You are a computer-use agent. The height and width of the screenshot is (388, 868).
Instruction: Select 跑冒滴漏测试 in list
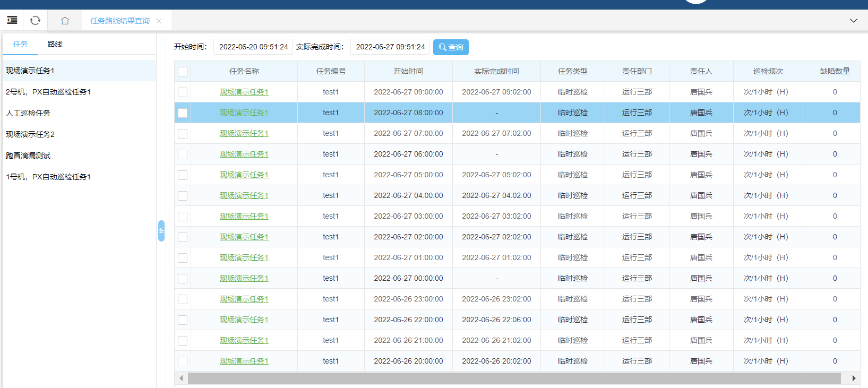[80, 156]
